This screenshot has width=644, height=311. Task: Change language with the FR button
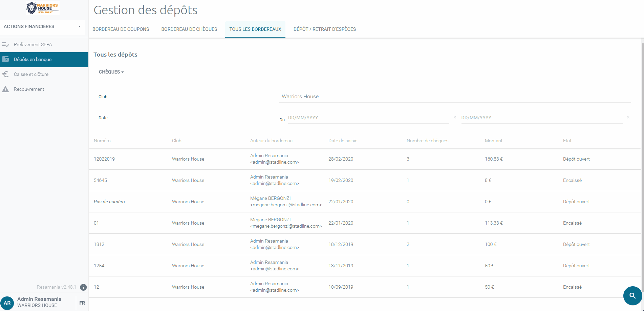[82, 303]
